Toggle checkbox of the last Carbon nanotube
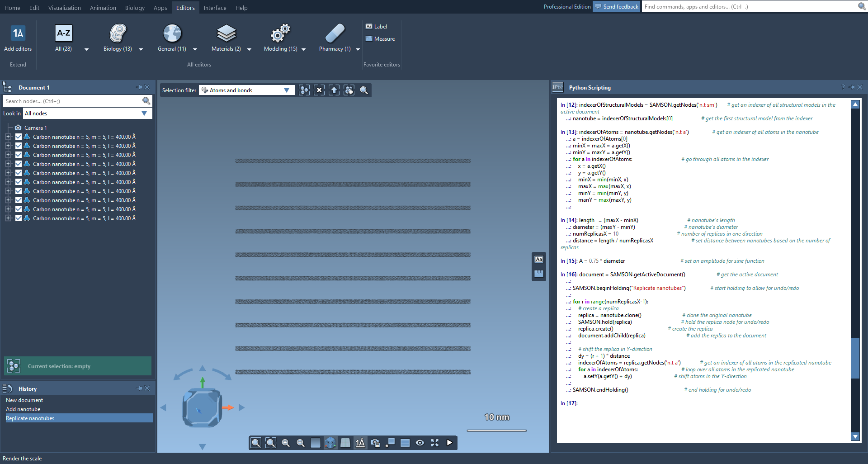 tap(19, 218)
